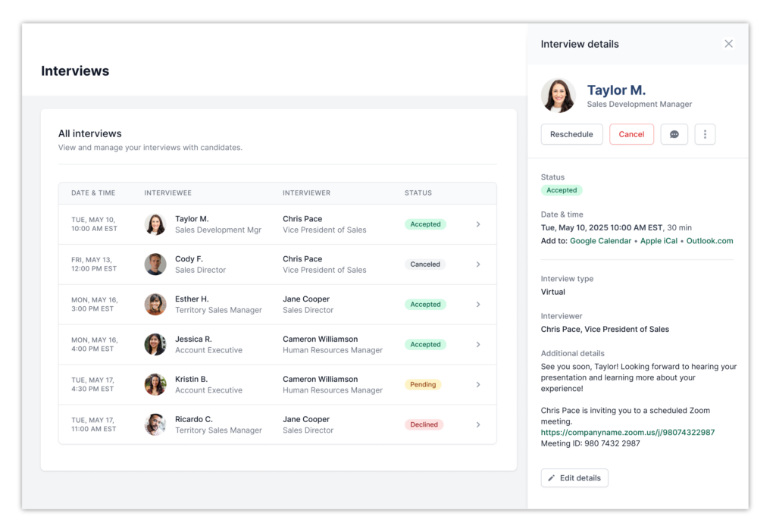This screenshot has width=776, height=532.
Task: Cancel Taylor M.'s interview
Action: [631, 134]
